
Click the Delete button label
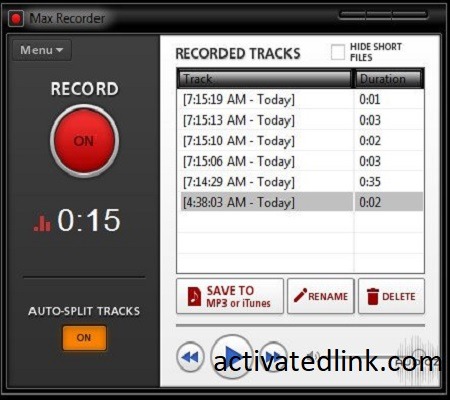click(x=399, y=296)
